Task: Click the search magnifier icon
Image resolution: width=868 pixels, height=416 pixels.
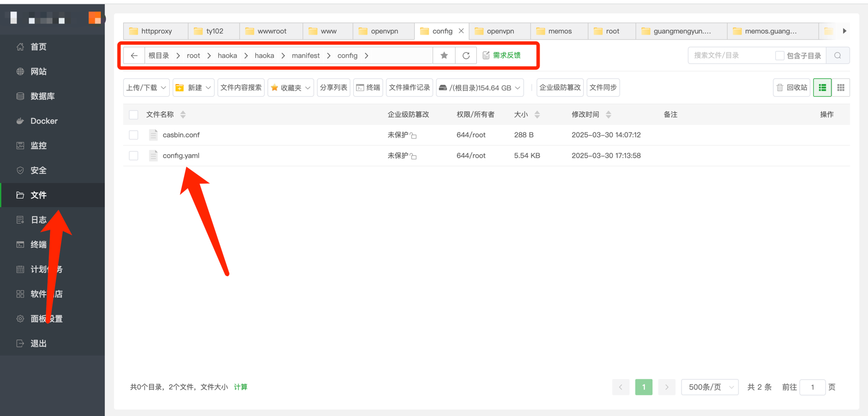Action: pos(838,56)
